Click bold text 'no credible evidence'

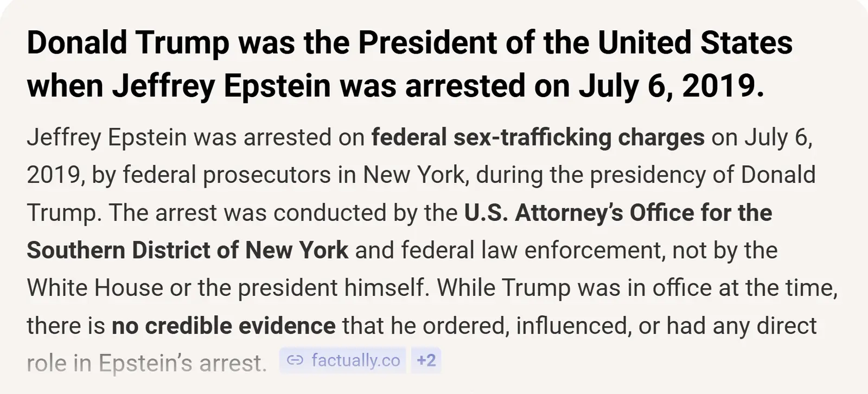tap(224, 326)
